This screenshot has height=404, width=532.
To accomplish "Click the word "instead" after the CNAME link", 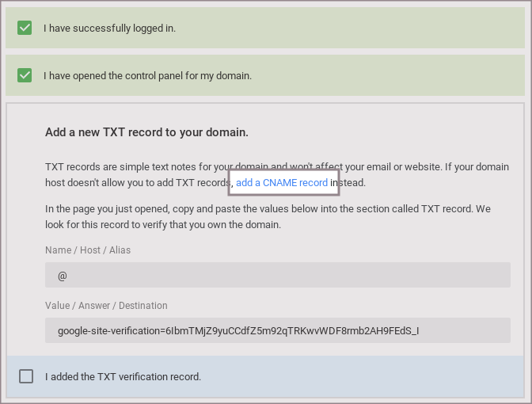I will coord(348,182).
